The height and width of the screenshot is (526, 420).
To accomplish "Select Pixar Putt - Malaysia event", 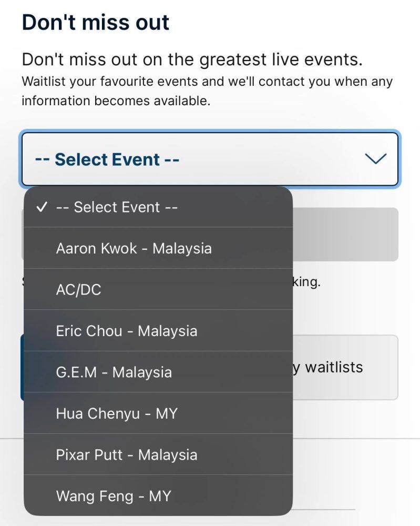I will [x=127, y=454].
